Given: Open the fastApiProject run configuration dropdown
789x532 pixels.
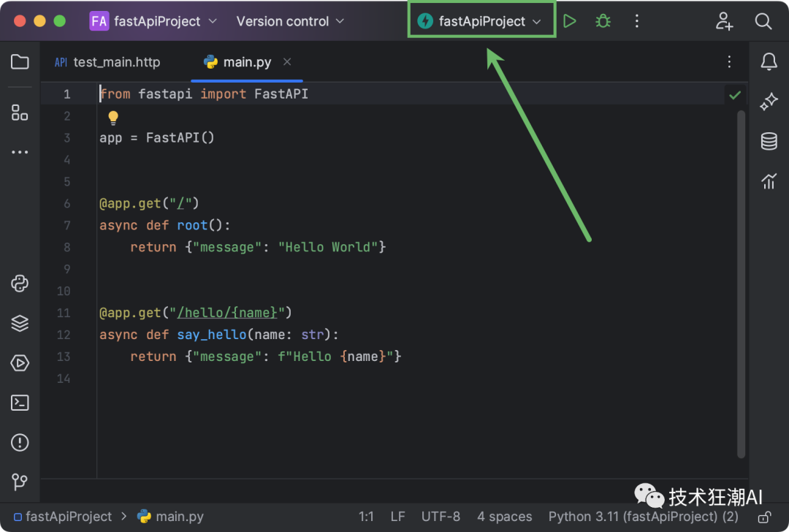Looking at the screenshot, I should 479,21.
